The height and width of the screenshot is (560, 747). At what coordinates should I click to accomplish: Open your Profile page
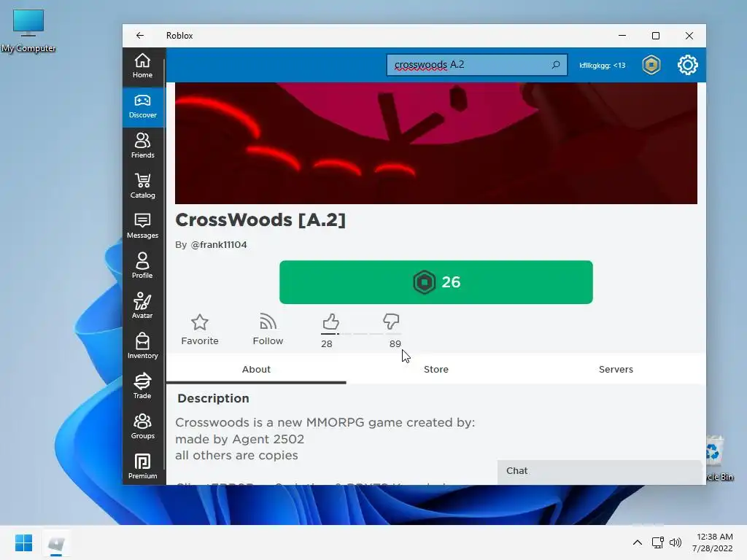[x=142, y=266]
